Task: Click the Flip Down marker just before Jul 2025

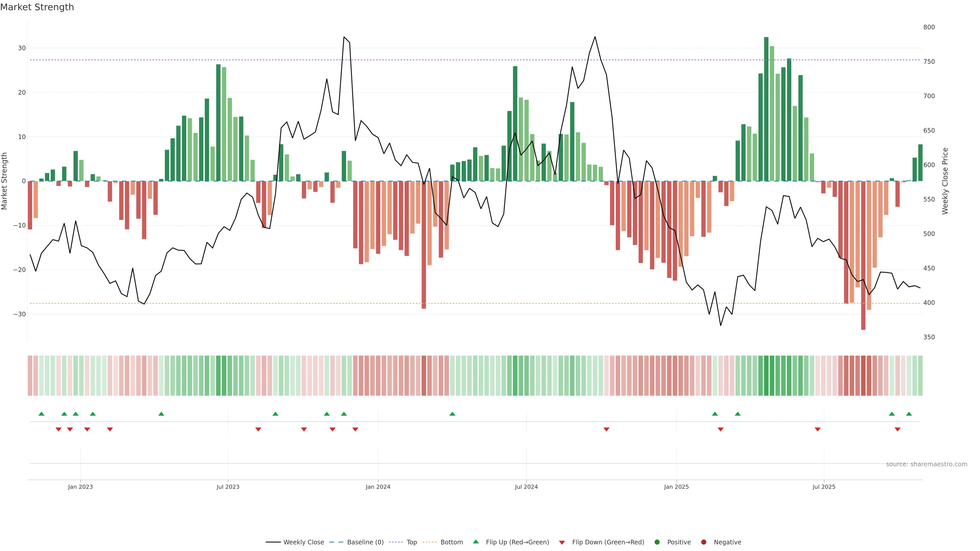Action: (x=817, y=429)
